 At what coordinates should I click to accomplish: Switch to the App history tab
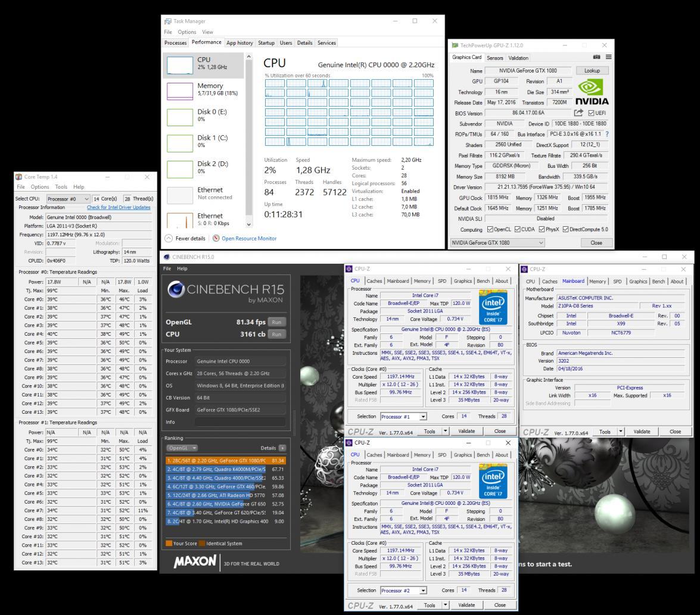(x=239, y=43)
